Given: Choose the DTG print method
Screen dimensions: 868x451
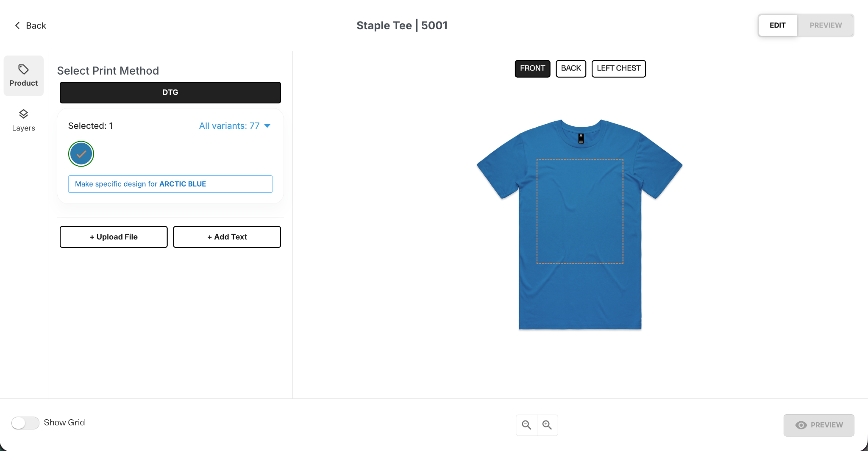Looking at the screenshot, I should point(170,92).
